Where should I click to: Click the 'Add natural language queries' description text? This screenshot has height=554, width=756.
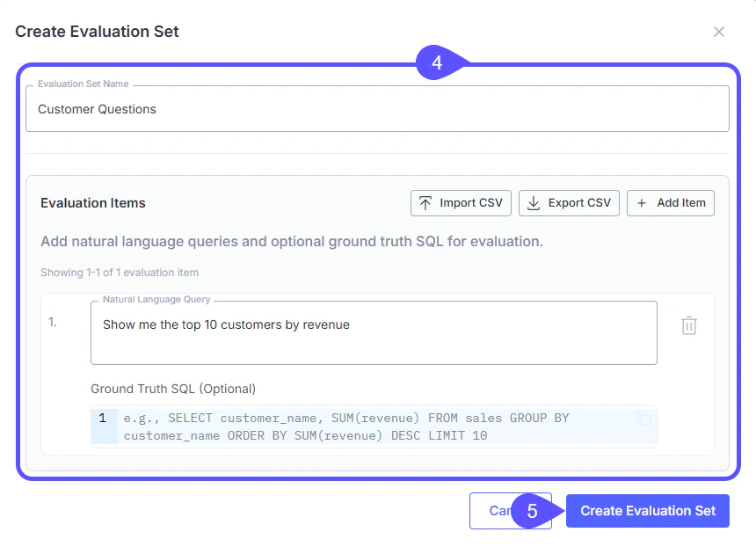[x=292, y=241]
